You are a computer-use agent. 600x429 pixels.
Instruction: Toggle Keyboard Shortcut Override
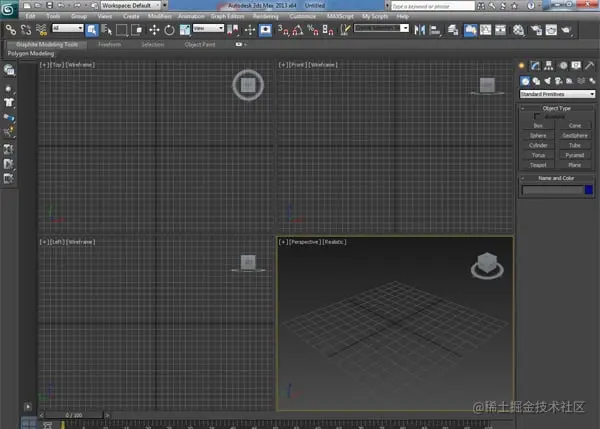click(x=265, y=30)
